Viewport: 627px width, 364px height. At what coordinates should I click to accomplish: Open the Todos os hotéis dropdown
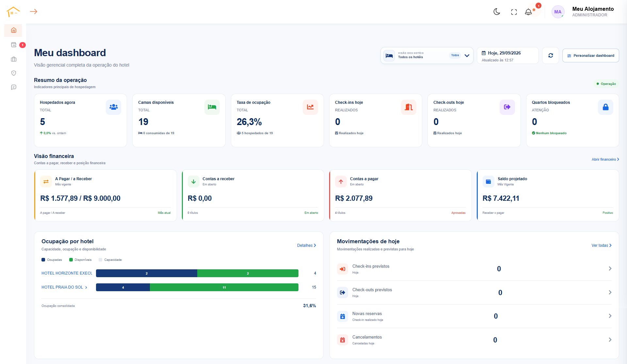click(427, 55)
